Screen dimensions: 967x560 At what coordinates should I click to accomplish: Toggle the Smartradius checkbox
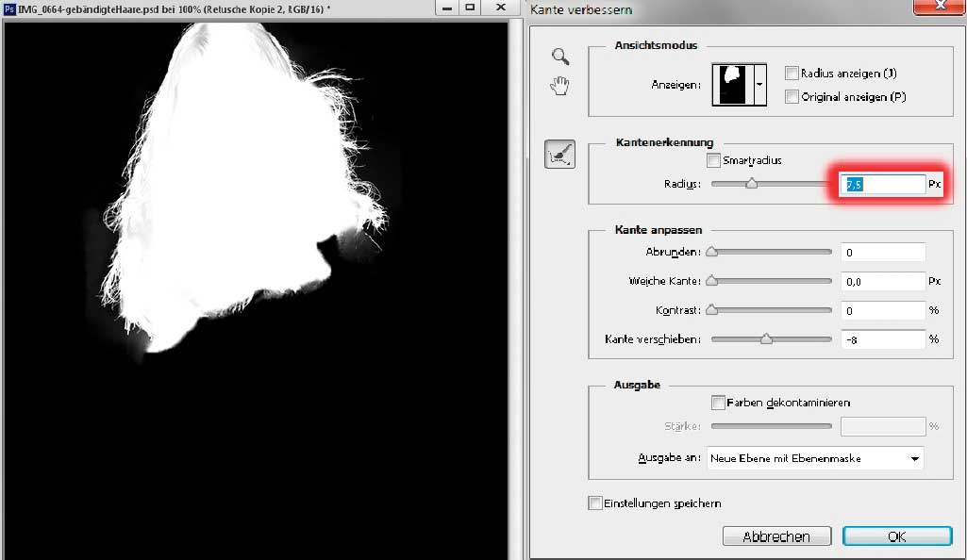[x=713, y=161]
